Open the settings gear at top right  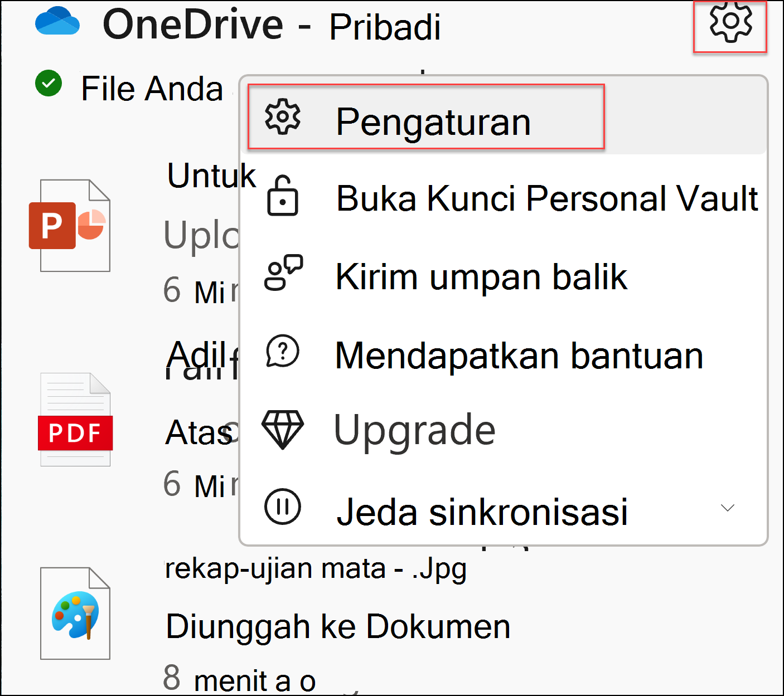pyautogui.click(x=730, y=22)
